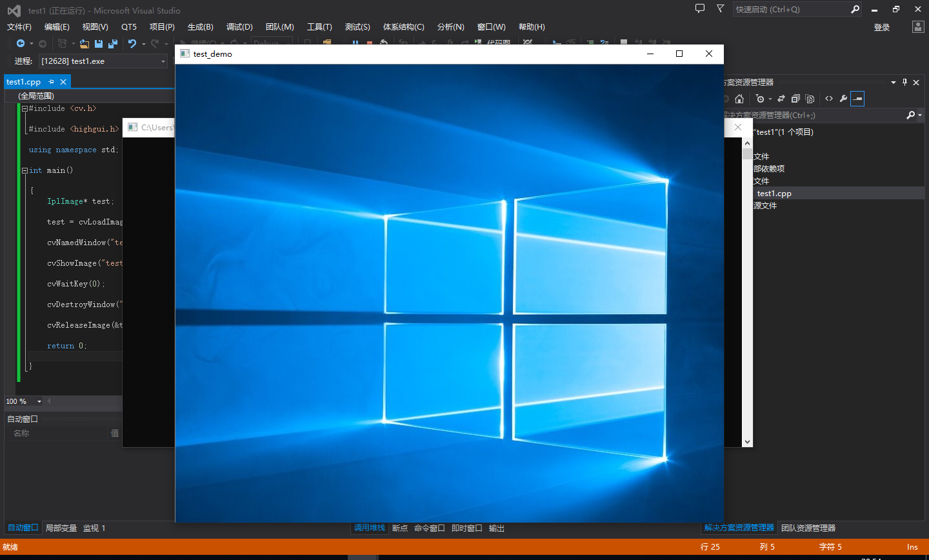Open the 调试(D) menu
Screen dimensions: 929x560
tap(239, 26)
